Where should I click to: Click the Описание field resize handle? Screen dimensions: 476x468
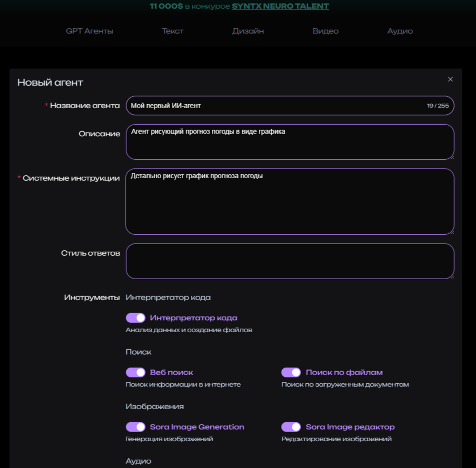click(452, 157)
